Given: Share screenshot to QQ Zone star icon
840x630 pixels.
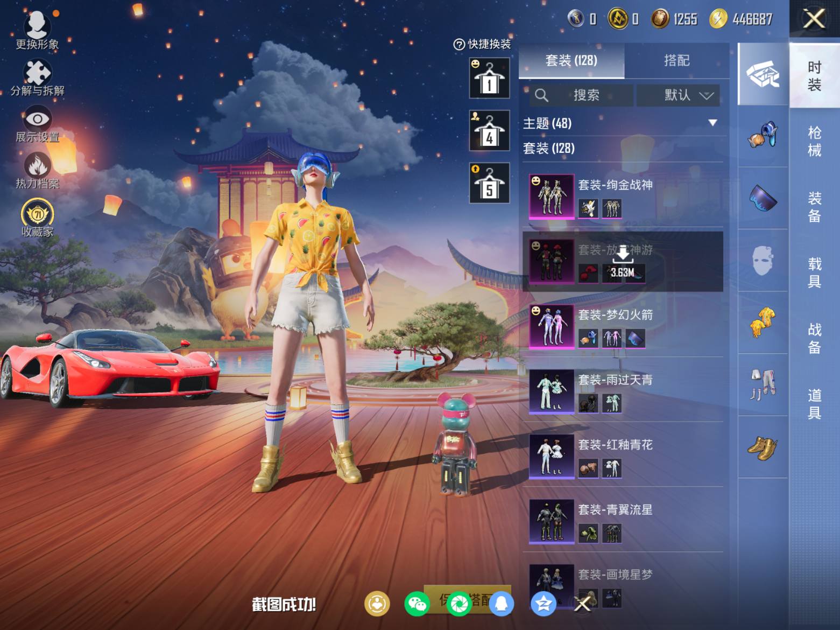Looking at the screenshot, I should (543, 604).
